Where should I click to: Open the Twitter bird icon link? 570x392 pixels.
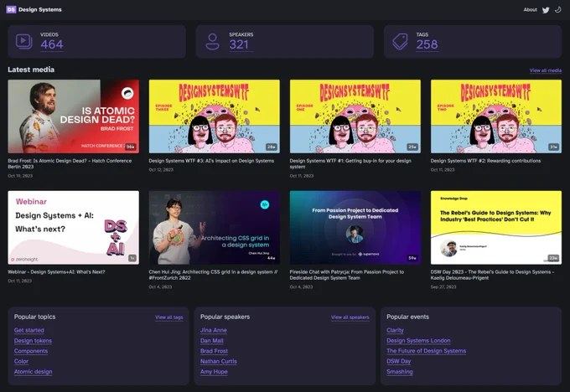click(x=546, y=10)
